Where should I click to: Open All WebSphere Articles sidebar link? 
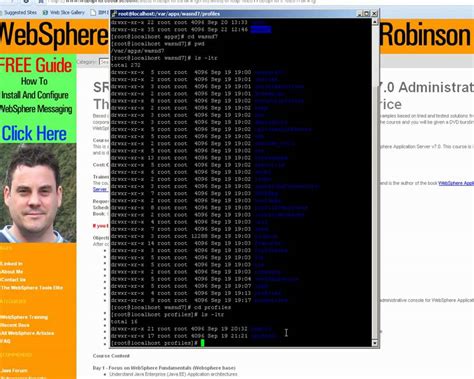click(27, 333)
